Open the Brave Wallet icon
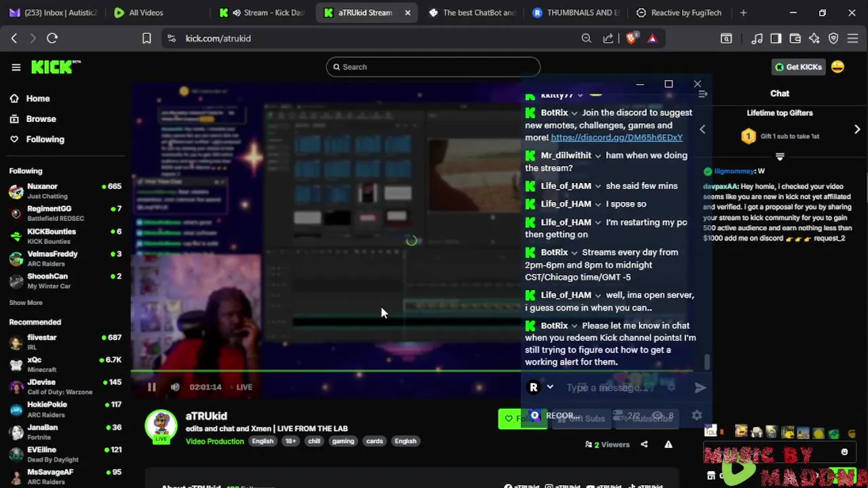 point(795,39)
